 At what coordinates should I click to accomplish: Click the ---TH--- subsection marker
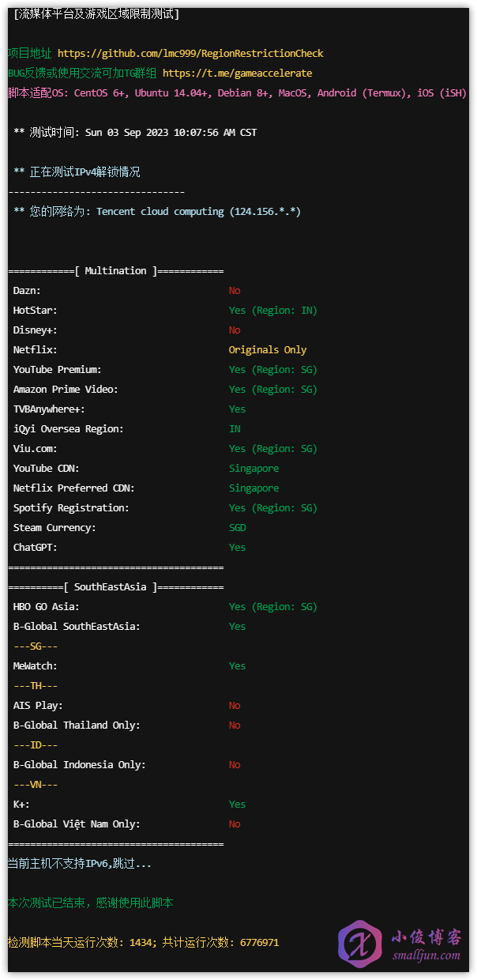[36, 686]
